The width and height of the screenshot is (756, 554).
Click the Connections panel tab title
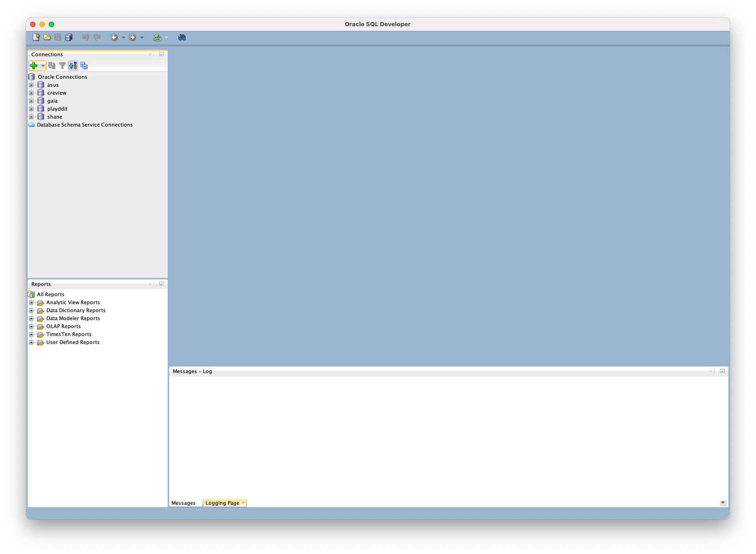[47, 54]
